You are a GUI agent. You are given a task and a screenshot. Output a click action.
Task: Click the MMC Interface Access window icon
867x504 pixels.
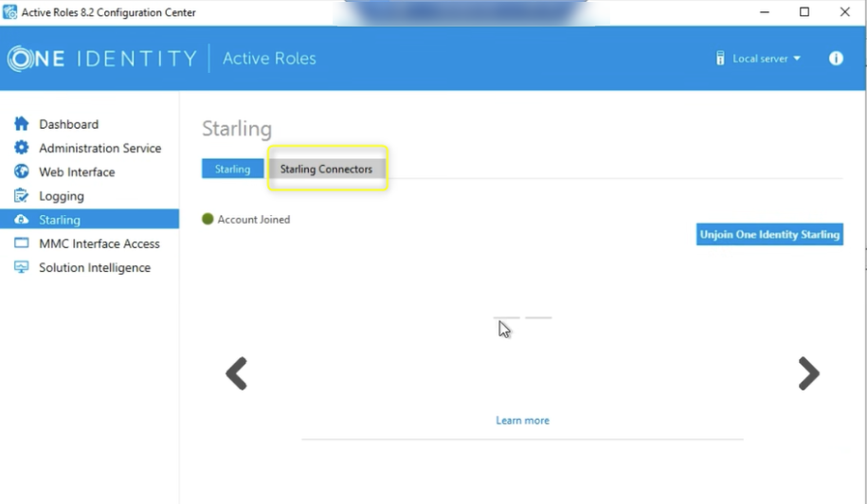[x=21, y=243]
